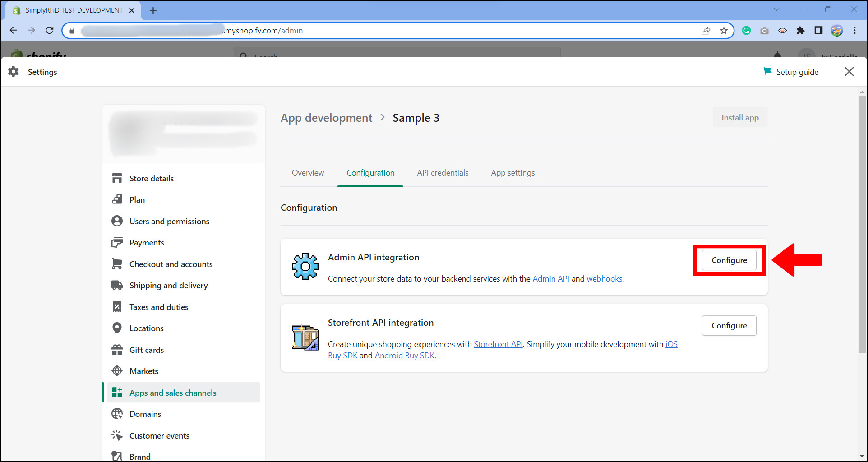Open the Admin API link
868x462 pixels.
click(551, 279)
